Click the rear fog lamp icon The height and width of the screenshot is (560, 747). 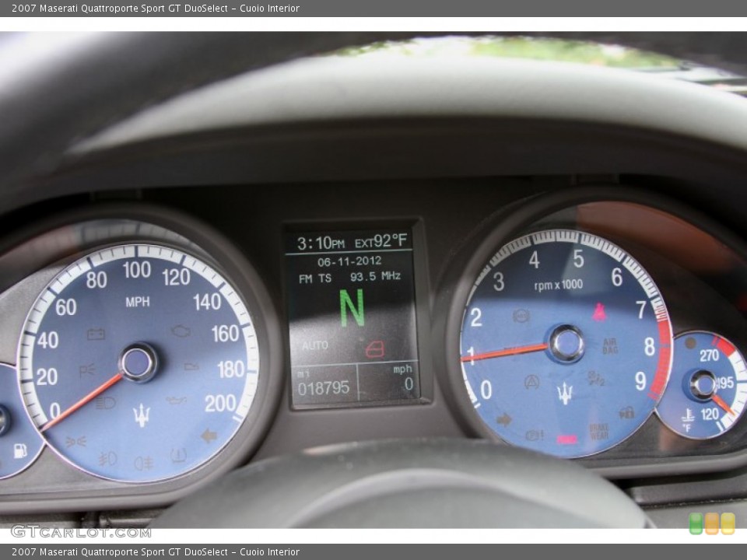tap(143, 463)
